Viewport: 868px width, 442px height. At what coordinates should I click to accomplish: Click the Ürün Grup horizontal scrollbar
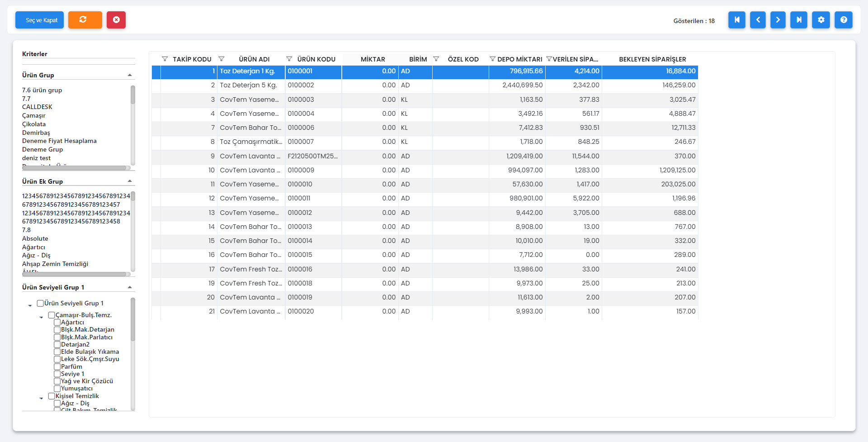[x=75, y=168]
